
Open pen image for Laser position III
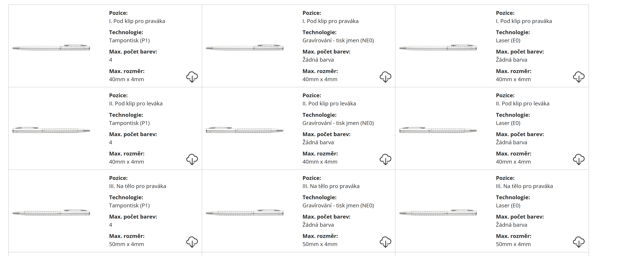click(438, 213)
